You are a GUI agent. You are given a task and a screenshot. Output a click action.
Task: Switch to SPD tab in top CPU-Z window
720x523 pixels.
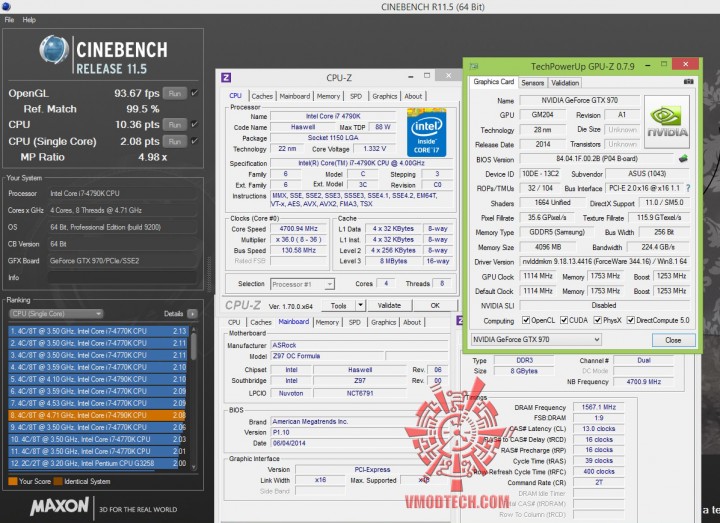(x=356, y=96)
